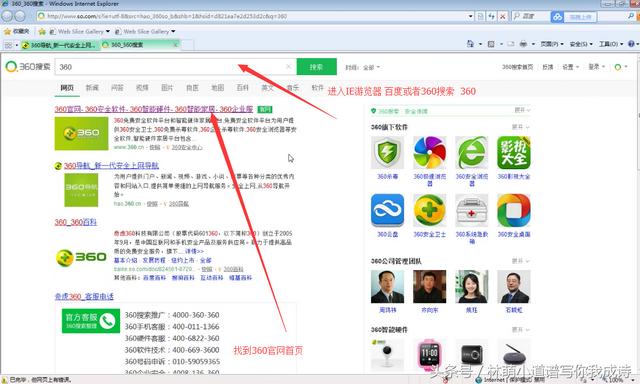Click the red stop-loading X icon

pyautogui.click(x=503, y=16)
